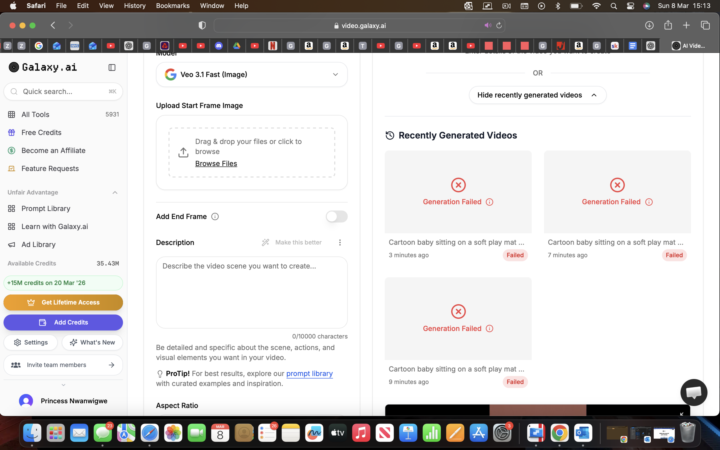This screenshot has width=720, height=450.
Task: Open Settings in sidebar
Action: pyautogui.click(x=31, y=343)
